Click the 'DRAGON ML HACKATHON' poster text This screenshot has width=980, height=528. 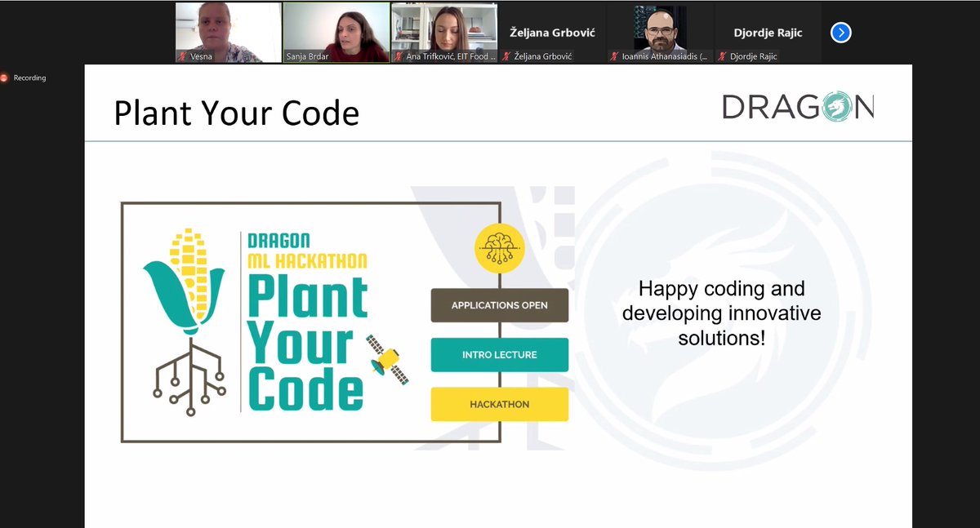(307, 251)
